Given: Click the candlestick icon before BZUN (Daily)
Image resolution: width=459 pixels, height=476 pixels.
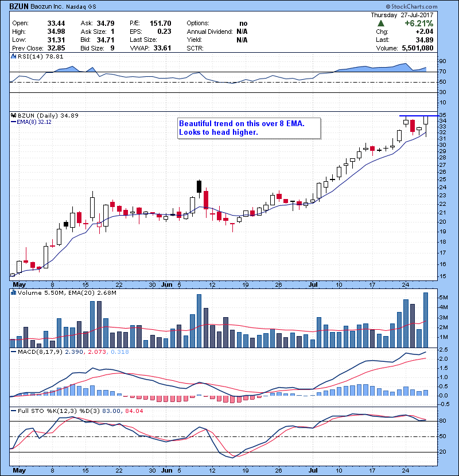Looking at the screenshot, I should (13, 115).
